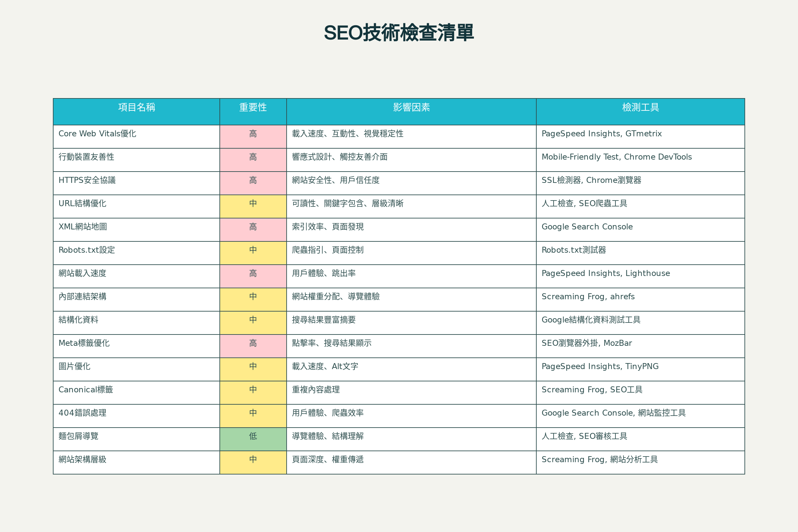Click 頁面深度、權重傳遞 cell
This screenshot has height=532, width=798.
(411, 463)
